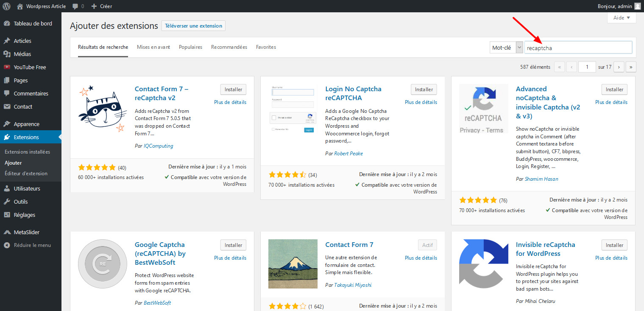Open the comments bubble in admin bar
The width and height of the screenshot is (644, 311).
click(78, 6)
